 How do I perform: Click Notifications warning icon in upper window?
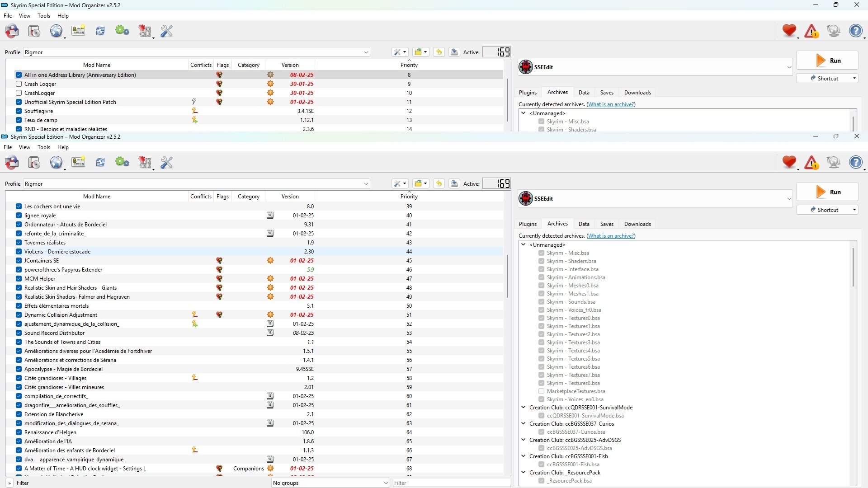(x=811, y=31)
